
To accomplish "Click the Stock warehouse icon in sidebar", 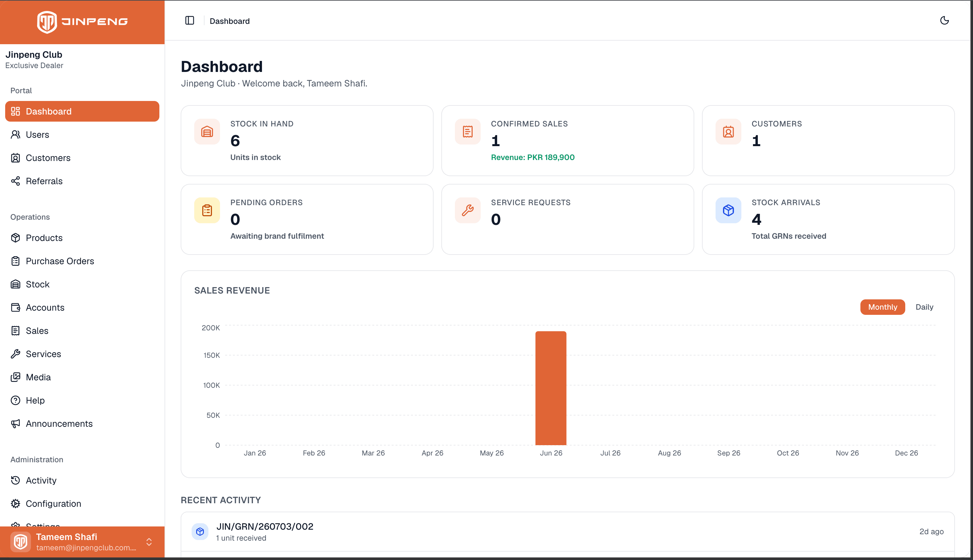I will click(x=15, y=284).
